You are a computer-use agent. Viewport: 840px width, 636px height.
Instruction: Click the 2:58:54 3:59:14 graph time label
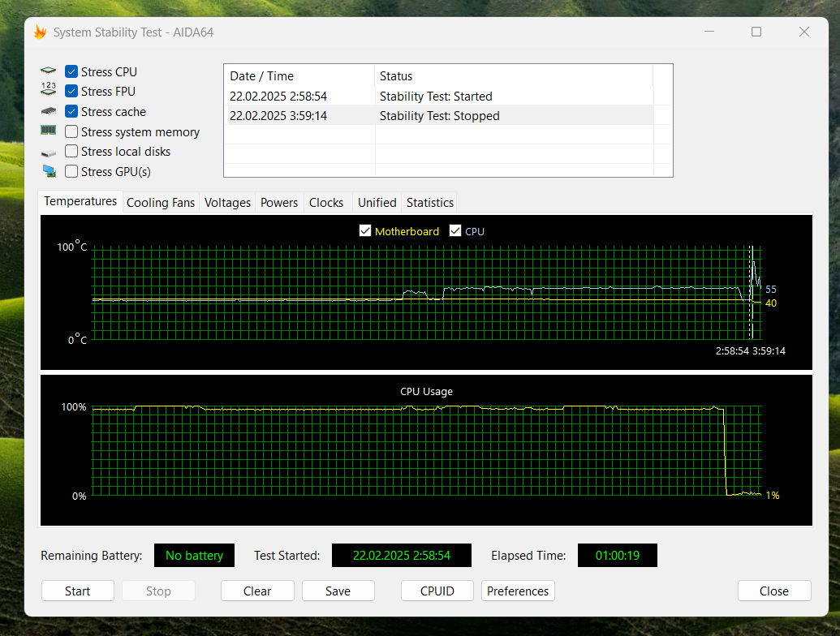coord(751,350)
